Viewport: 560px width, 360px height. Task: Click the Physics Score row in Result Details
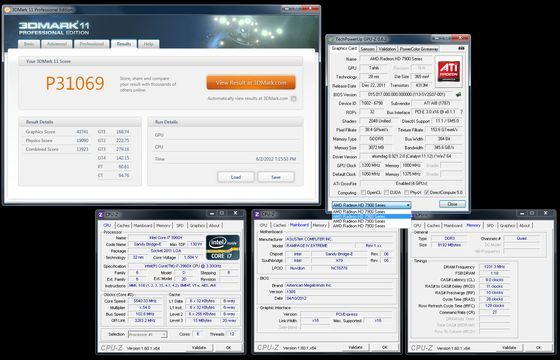pyautogui.click(x=57, y=140)
